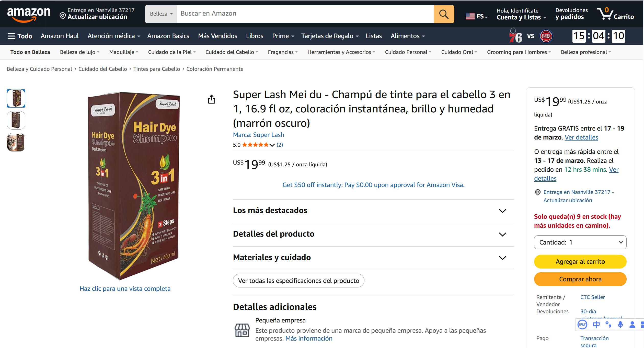644x348 pixels.
Task: Click the orange search magnifier button
Action: [444, 14]
